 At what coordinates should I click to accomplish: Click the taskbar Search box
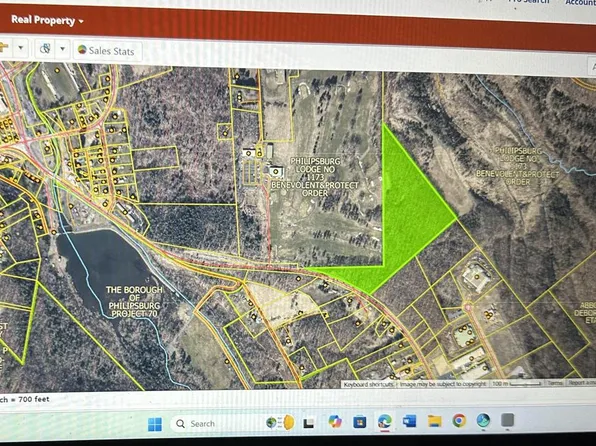[x=218, y=423]
